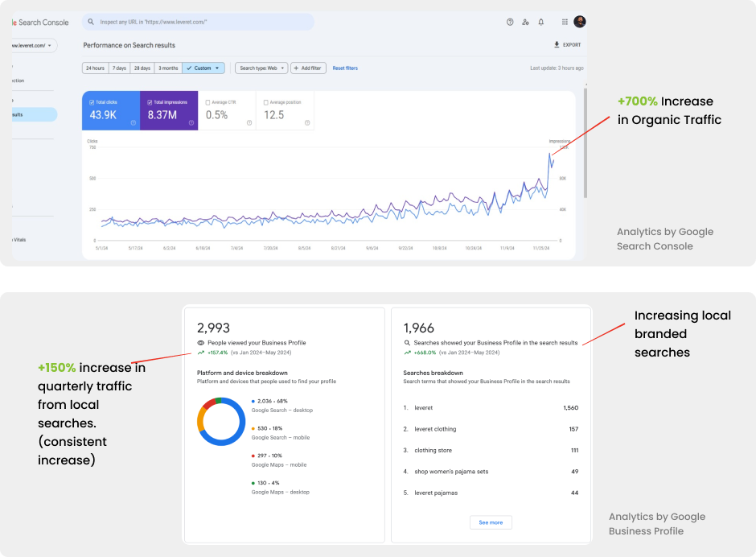756x557 pixels.
Task: Open the Google apps grid icon
Action: [x=565, y=22]
